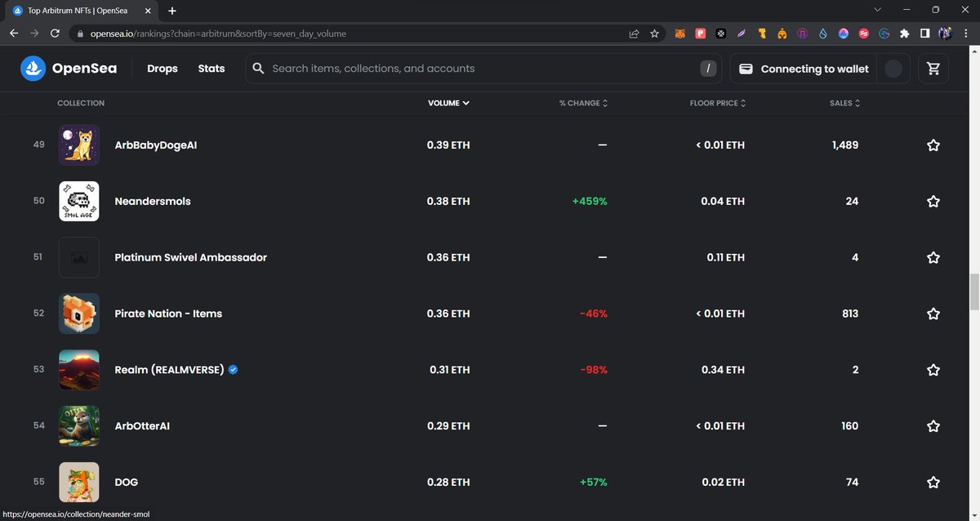Sort by % CHANGE column header
This screenshot has height=521, width=980.
(x=583, y=103)
